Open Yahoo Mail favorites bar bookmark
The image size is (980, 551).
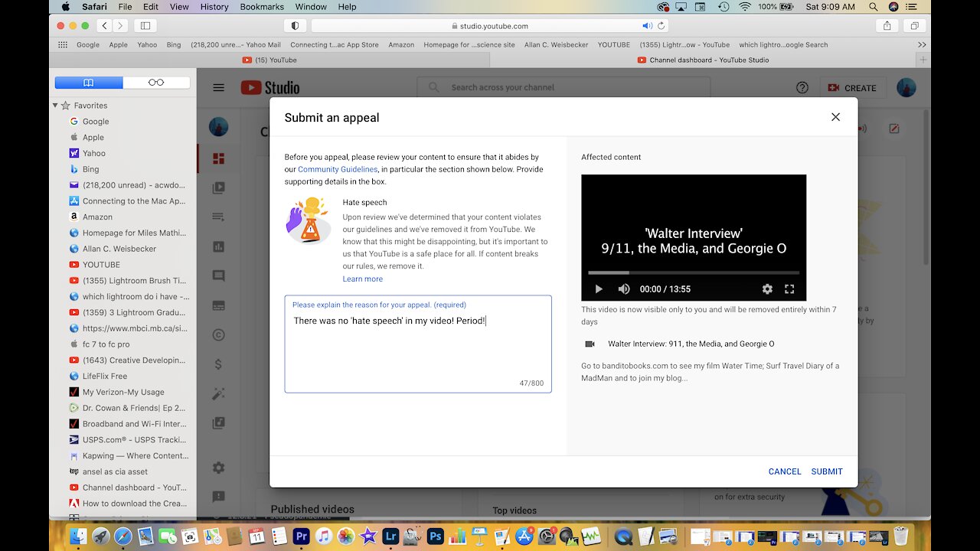coord(236,44)
